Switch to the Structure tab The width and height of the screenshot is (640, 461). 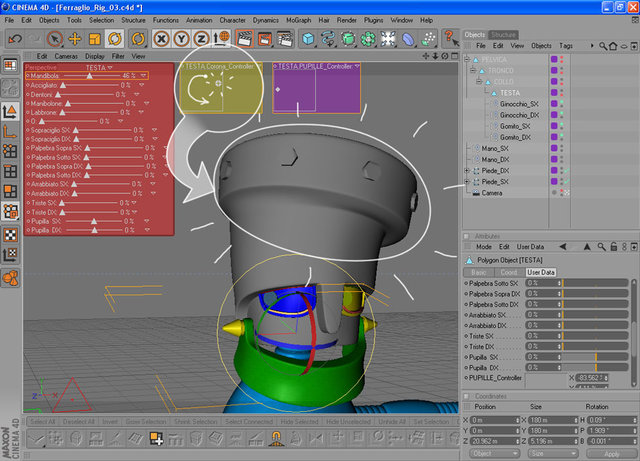(x=503, y=35)
